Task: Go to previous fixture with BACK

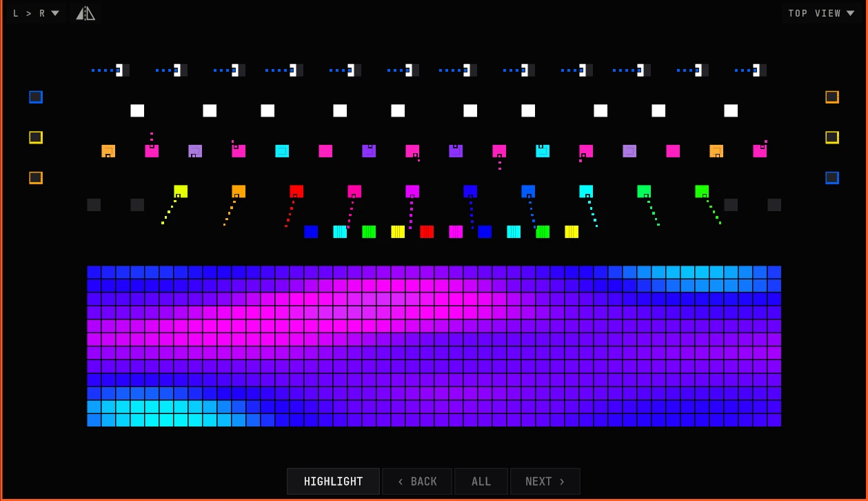Action: coord(417,482)
